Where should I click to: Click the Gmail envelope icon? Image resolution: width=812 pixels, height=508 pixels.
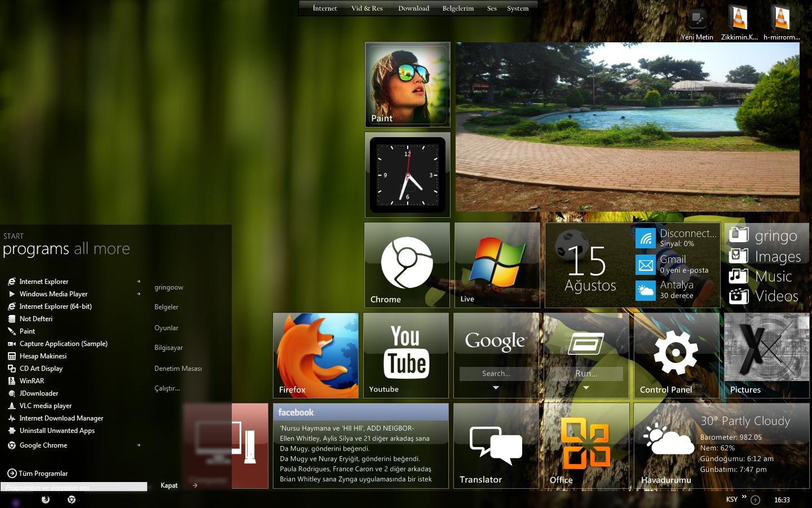(646, 265)
